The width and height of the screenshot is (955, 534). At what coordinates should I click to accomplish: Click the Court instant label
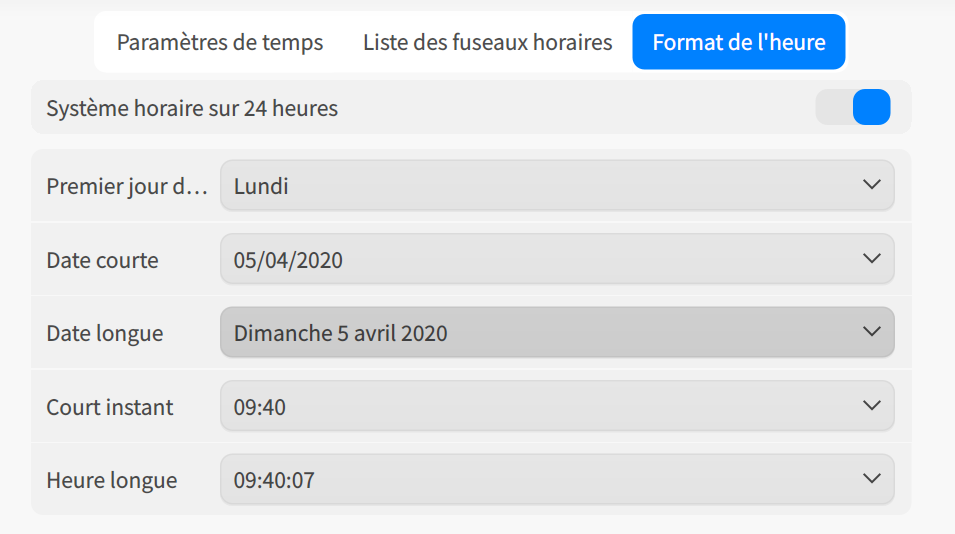coord(110,407)
